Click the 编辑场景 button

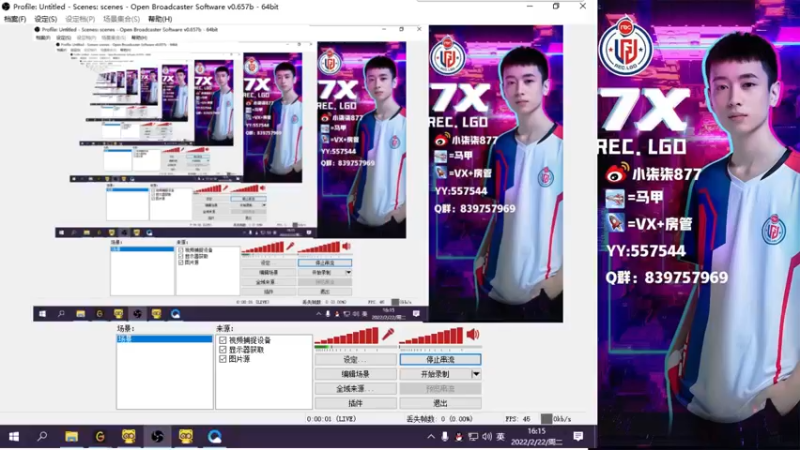(356, 374)
